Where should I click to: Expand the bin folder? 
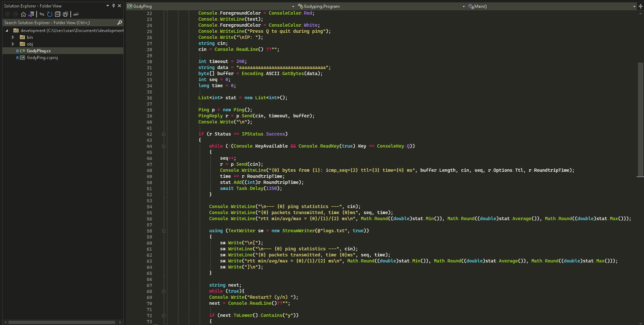click(13, 37)
